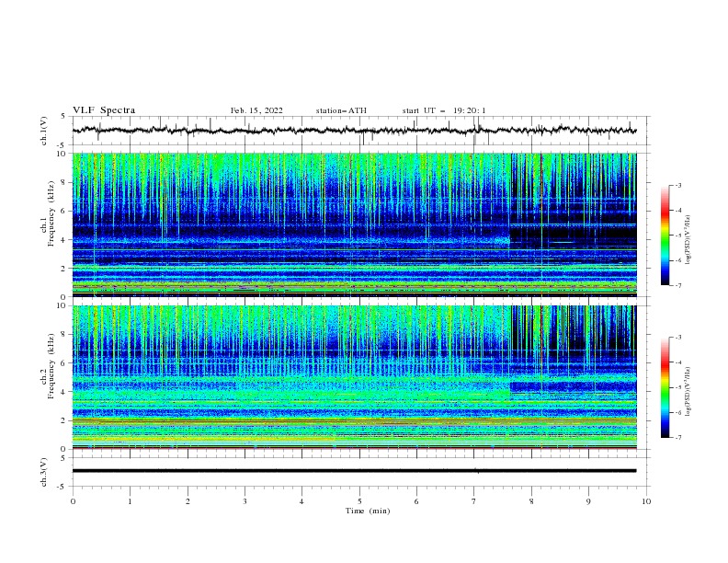Viewport: 728px width, 563px height.
Task: Click the ch.1 waveform trace panel
Action: [x=361, y=131]
